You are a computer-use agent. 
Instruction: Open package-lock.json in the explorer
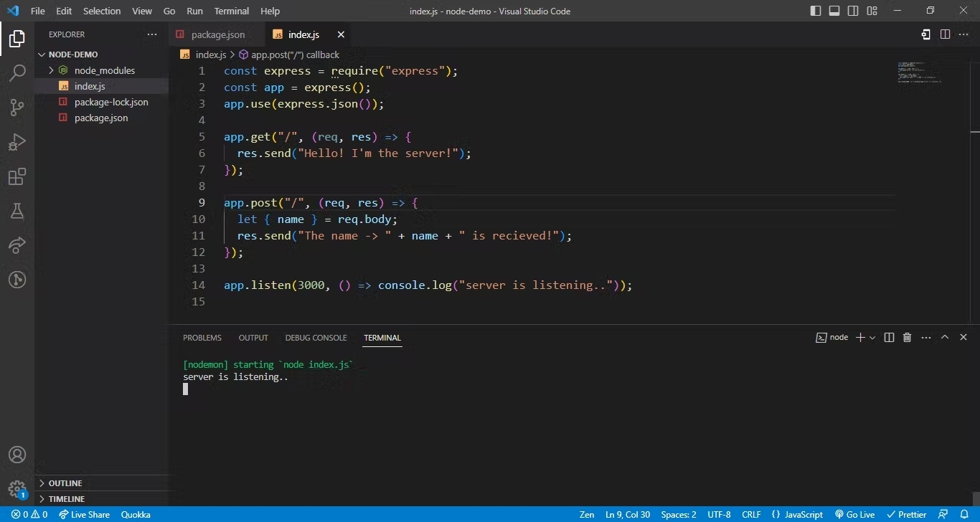[111, 102]
